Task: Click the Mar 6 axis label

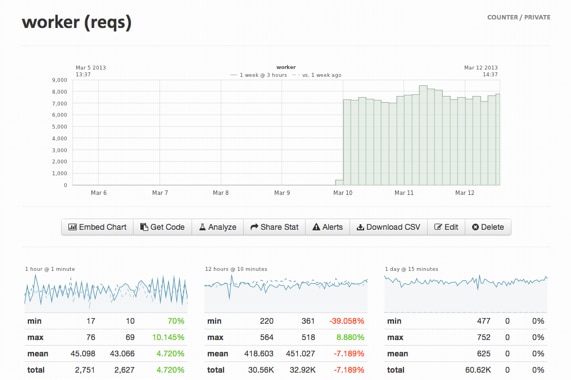Action: click(99, 193)
